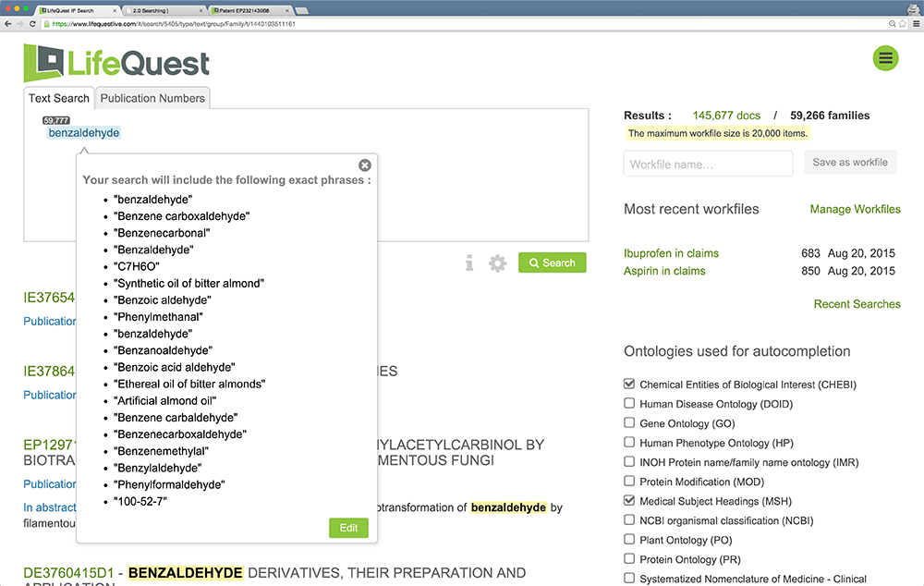The height and width of the screenshot is (586, 924).
Task: Open a new browser tab
Action: (301, 10)
